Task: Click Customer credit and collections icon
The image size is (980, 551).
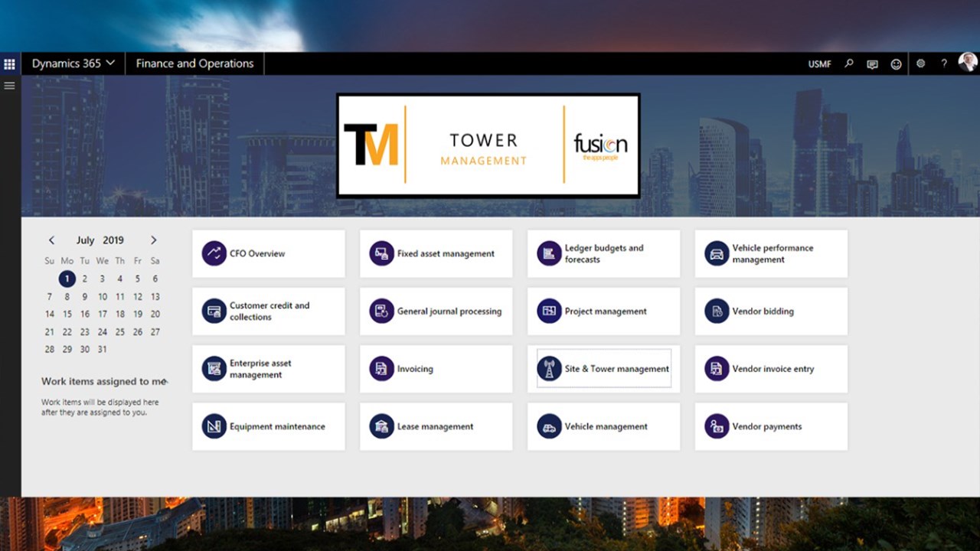Action: [x=214, y=311]
